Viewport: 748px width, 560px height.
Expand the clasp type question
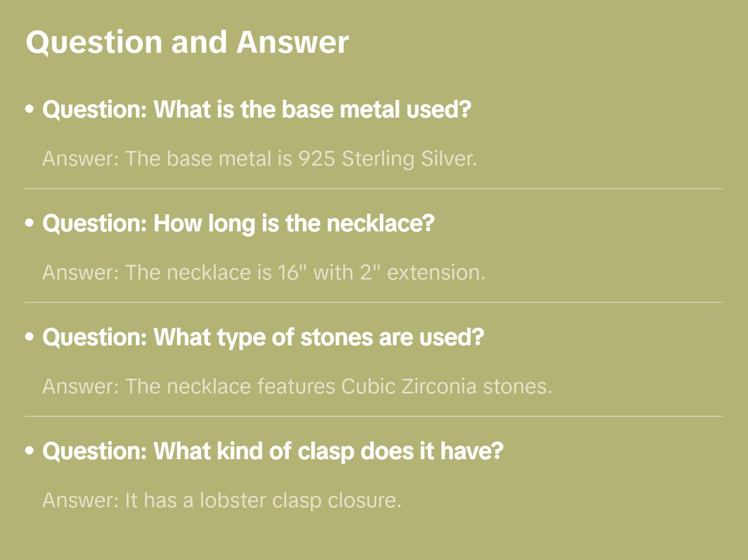(x=273, y=451)
